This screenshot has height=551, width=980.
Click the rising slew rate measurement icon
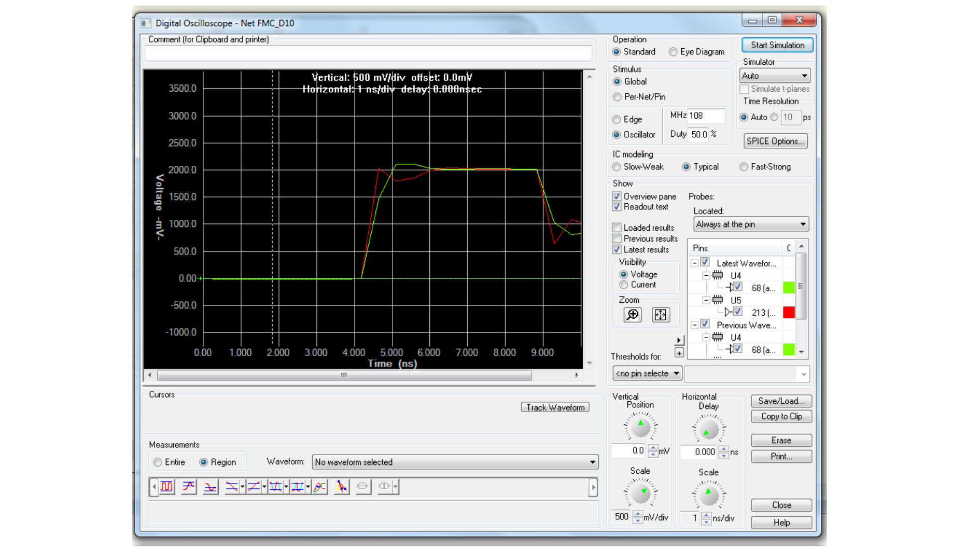pos(254,486)
